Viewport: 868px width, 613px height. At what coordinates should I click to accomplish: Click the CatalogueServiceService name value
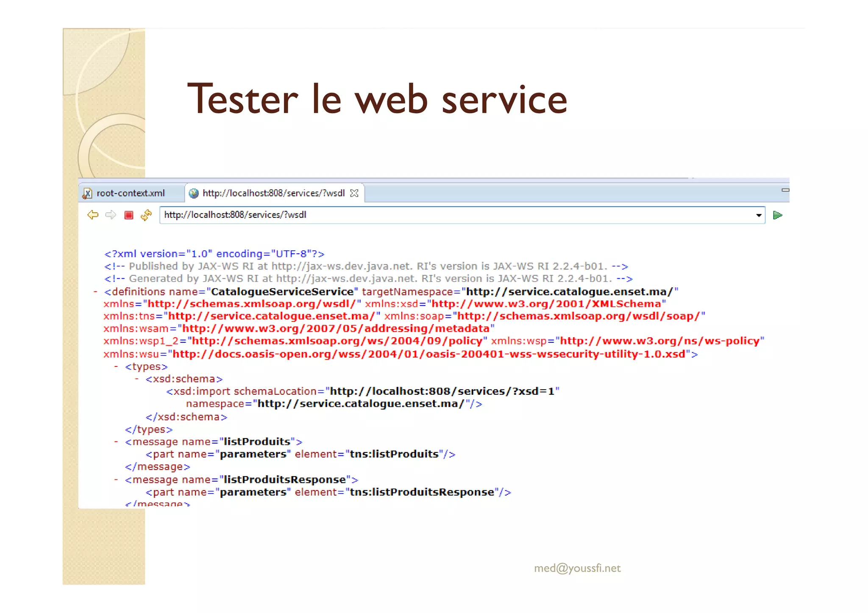[x=282, y=291]
